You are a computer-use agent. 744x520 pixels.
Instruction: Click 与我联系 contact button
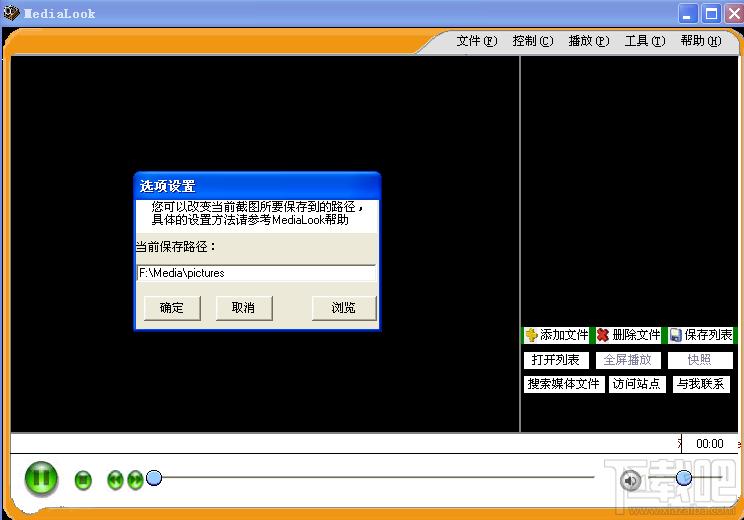(x=701, y=384)
